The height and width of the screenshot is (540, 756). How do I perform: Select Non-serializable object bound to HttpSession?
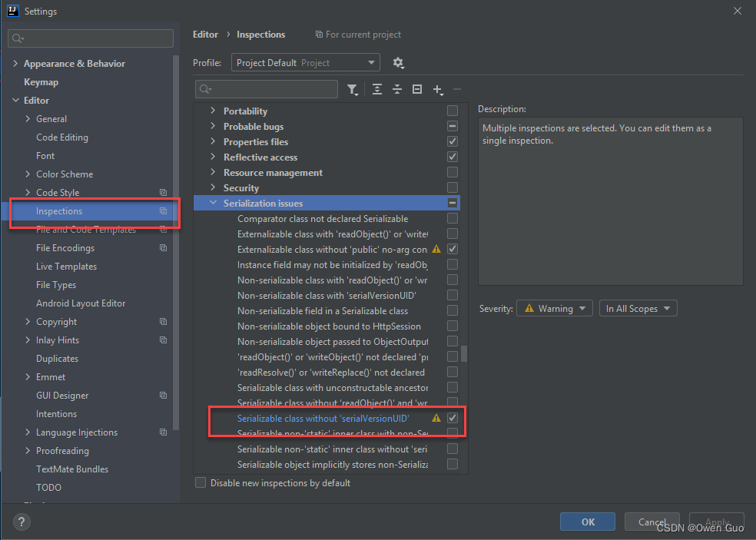coord(329,326)
